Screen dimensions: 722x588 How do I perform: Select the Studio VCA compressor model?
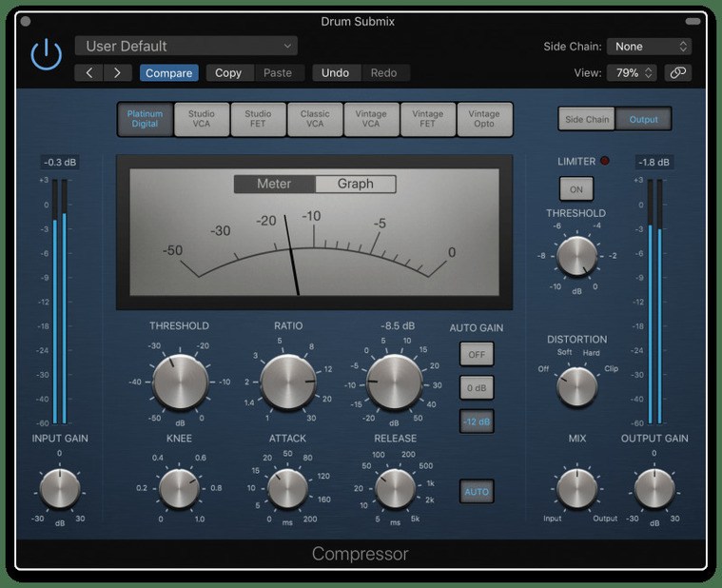202,119
